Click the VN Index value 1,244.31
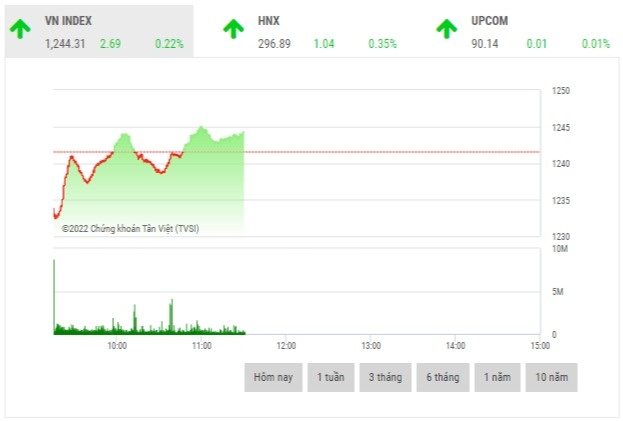This screenshot has height=421, width=623. point(66,44)
